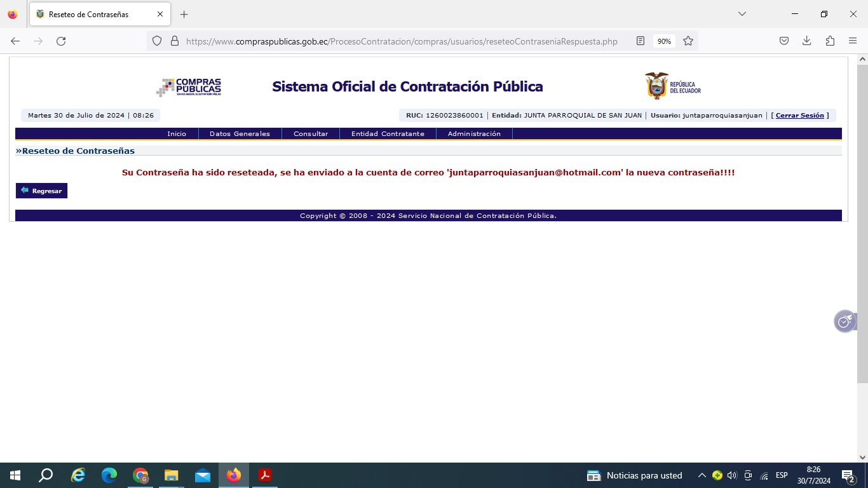
Task: Click the site security padlock icon
Action: [175, 41]
